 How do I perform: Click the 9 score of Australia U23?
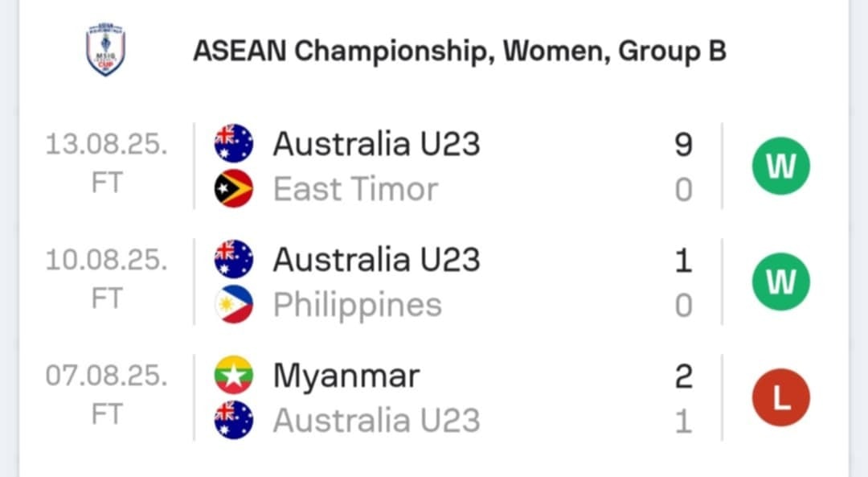(684, 144)
